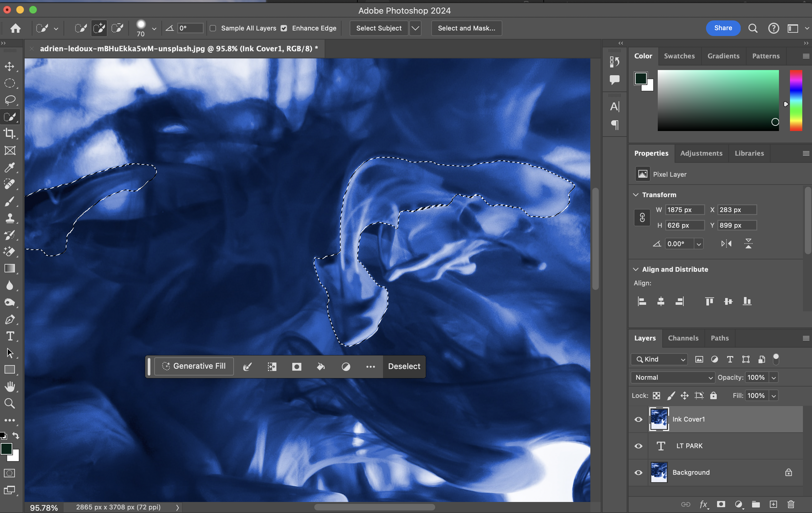812x513 pixels.
Task: Select the Horizontal Type tool
Action: click(9, 336)
